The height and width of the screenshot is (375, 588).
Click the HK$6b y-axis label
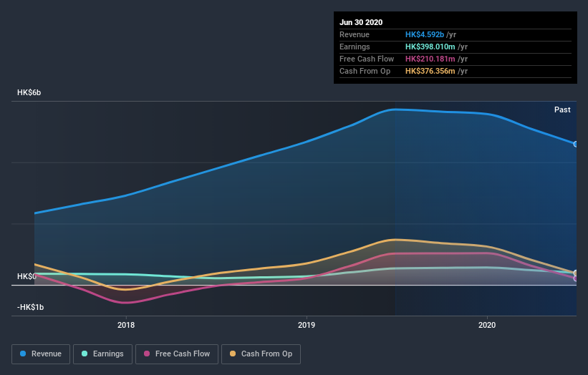(29, 92)
